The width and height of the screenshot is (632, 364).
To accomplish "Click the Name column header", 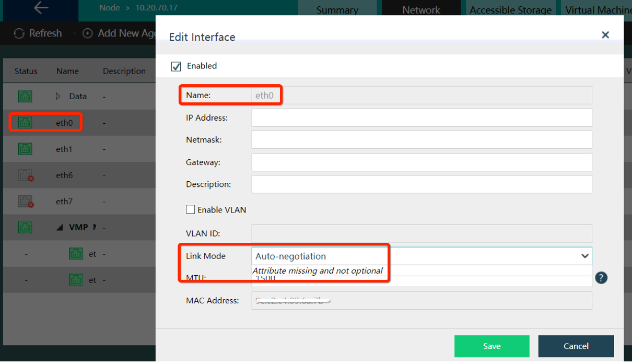I will tap(67, 71).
